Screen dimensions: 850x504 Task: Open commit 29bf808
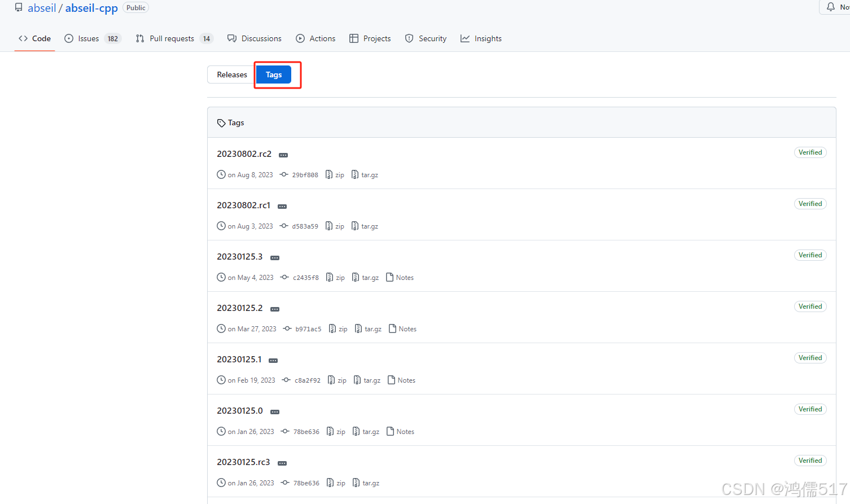tap(299, 175)
